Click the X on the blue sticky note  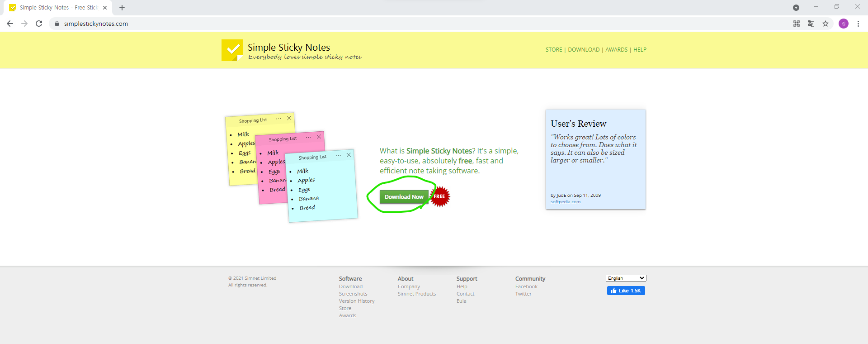pyautogui.click(x=349, y=155)
